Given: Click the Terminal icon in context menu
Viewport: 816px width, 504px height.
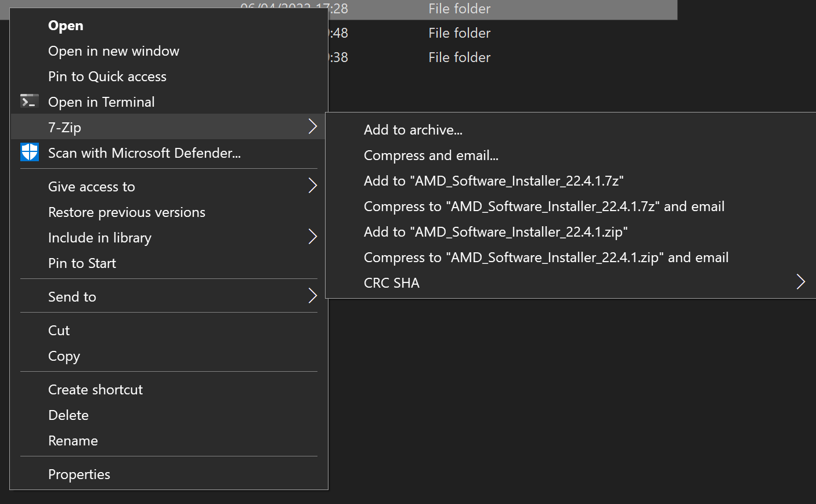Looking at the screenshot, I should (x=29, y=101).
